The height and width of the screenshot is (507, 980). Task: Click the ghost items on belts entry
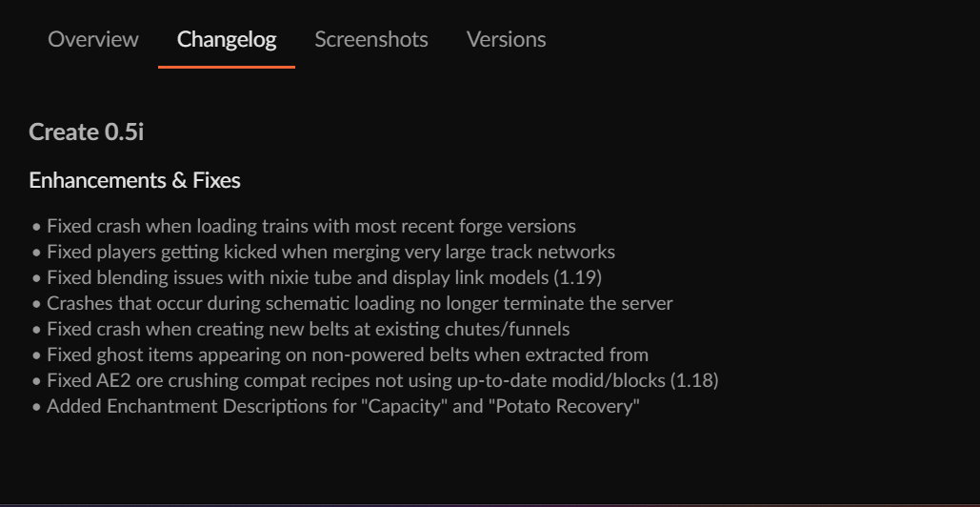click(347, 355)
